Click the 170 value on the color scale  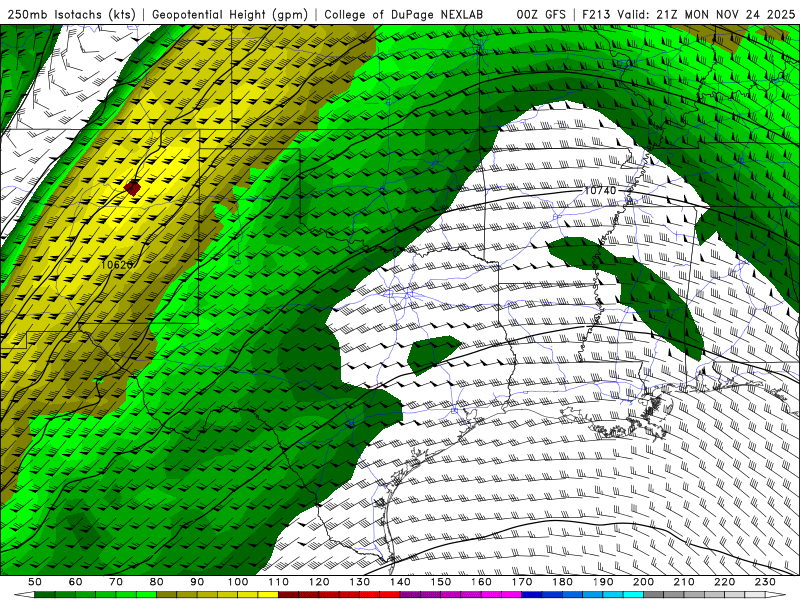tap(521, 582)
